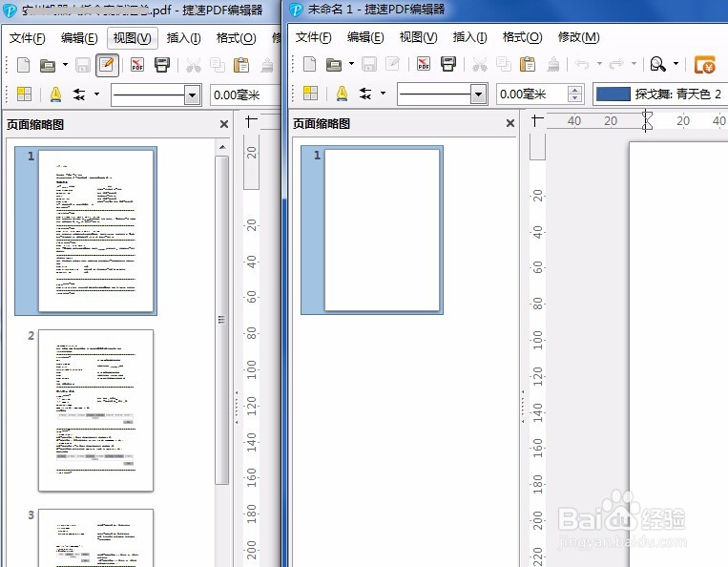The image size is (728, 567).
Task: Open Zoom dropdown arrow in untitled window
Action: pyautogui.click(x=676, y=64)
